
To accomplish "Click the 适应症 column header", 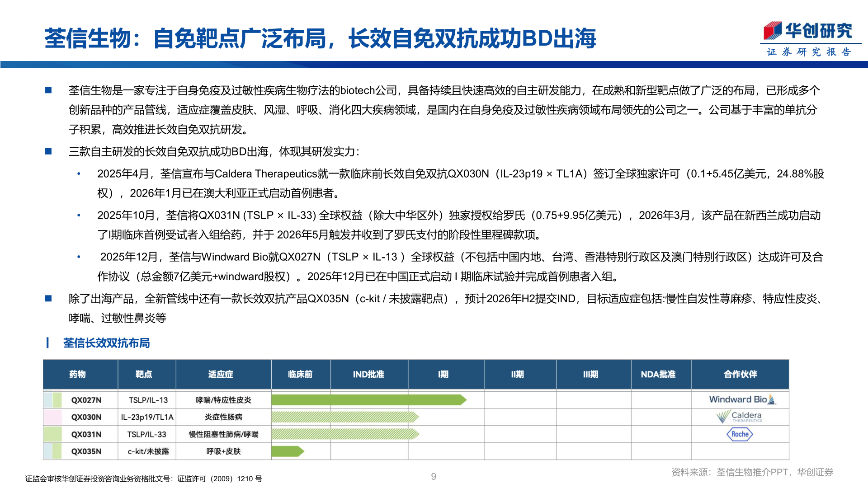I will [x=223, y=374].
